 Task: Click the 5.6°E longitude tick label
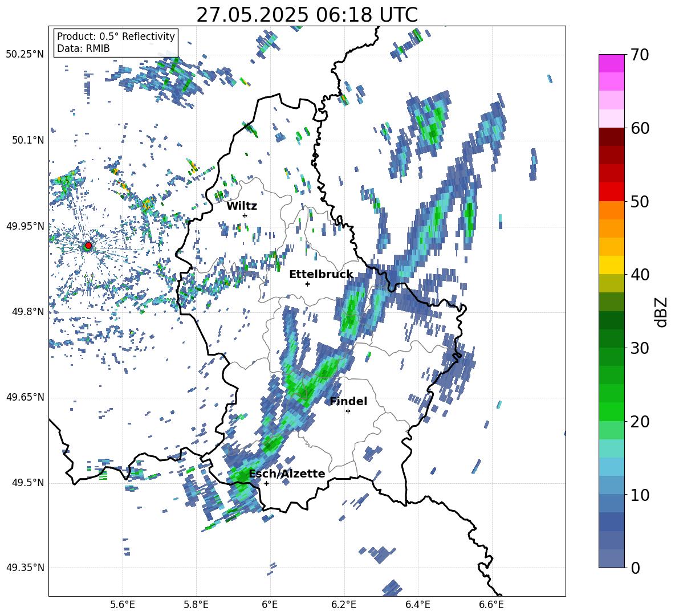coord(123,605)
